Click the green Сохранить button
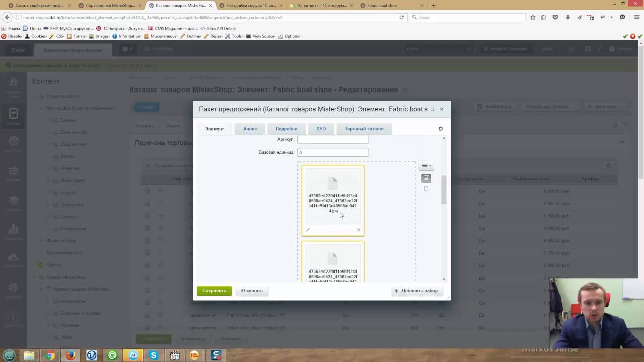The height and width of the screenshot is (362, 644). tap(214, 291)
